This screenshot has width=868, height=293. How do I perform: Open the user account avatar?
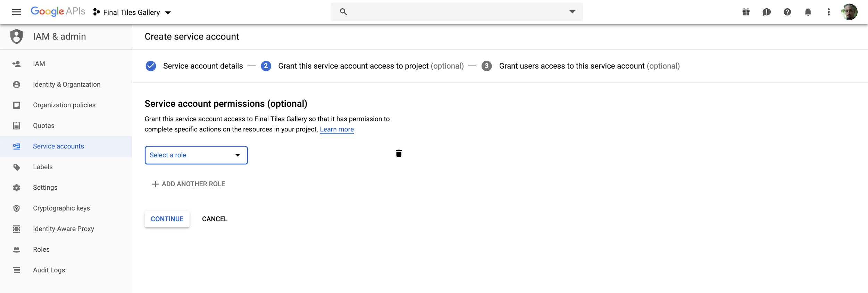click(x=849, y=12)
